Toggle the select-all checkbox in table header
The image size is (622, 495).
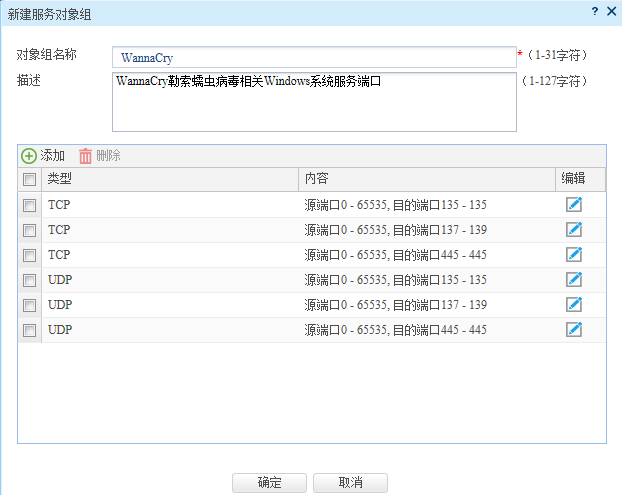point(29,179)
